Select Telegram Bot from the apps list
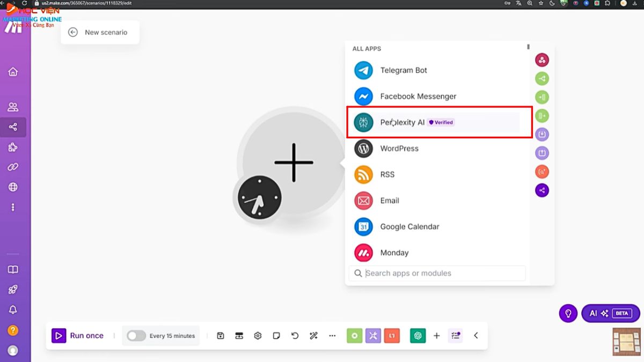The width and height of the screenshot is (644, 362). (403, 70)
